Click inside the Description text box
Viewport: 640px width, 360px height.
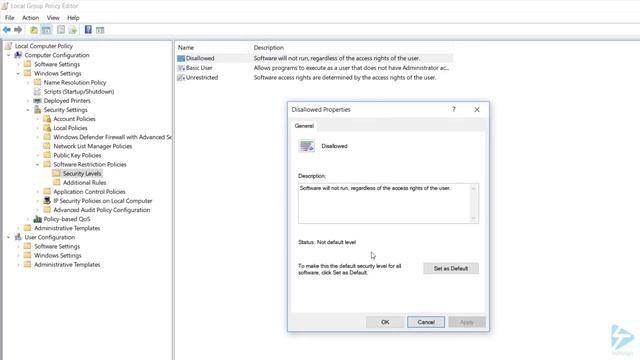[x=384, y=203]
